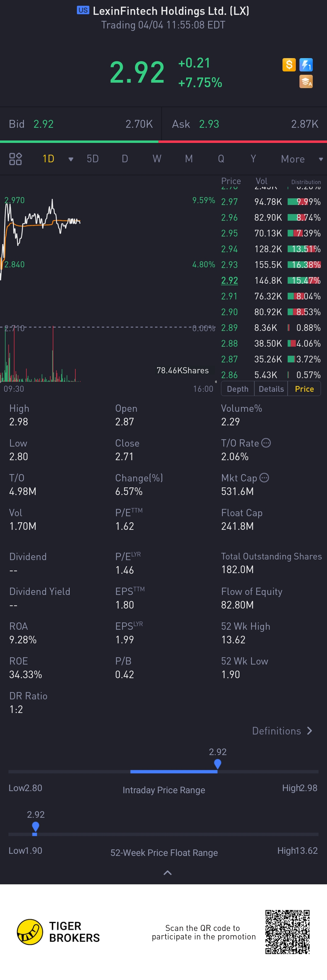Open the chart layout grid icon
327x980 pixels.
pyautogui.click(x=16, y=159)
